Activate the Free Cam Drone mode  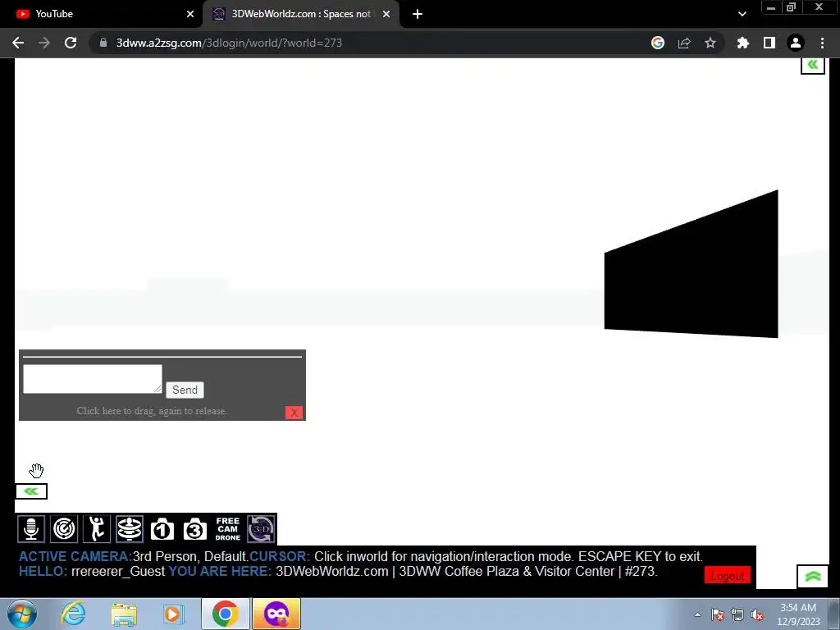[228, 529]
